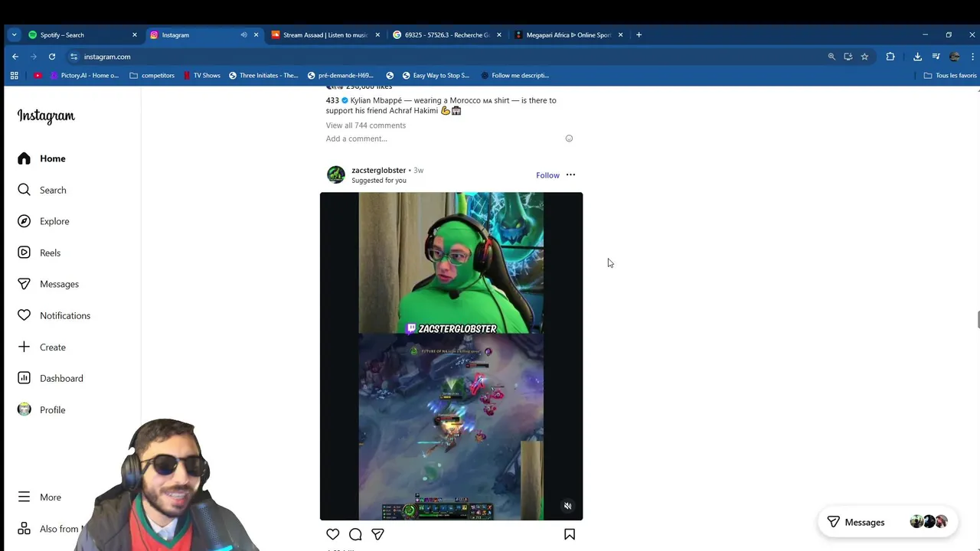Open apps grid in bookmarks bar
980x551 pixels.
[14, 75]
